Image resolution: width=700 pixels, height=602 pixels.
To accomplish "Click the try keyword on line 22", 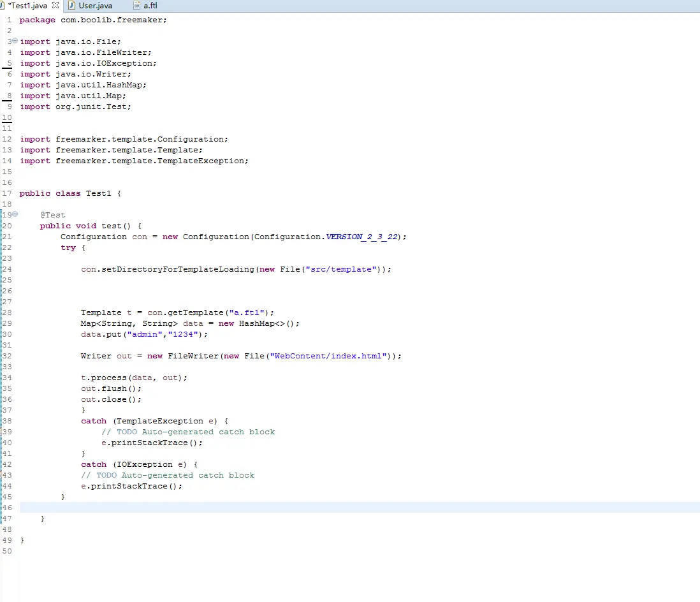I will (x=68, y=248).
